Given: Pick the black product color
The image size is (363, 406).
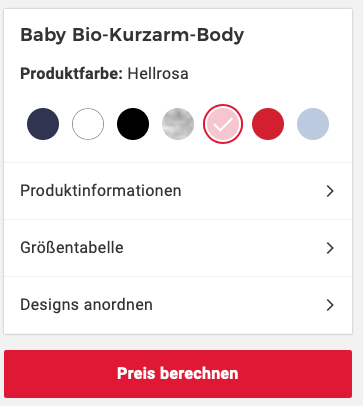Looking at the screenshot, I should (133, 124).
